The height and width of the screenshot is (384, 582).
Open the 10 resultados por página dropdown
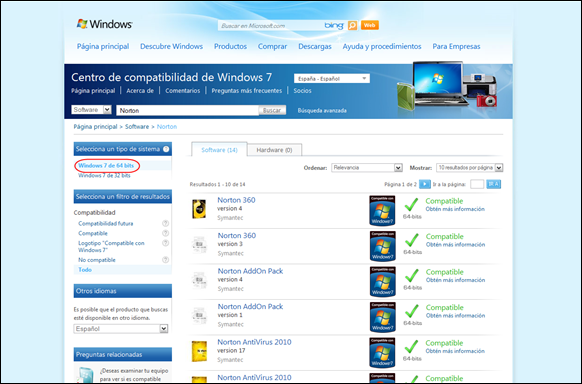[470, 168]
